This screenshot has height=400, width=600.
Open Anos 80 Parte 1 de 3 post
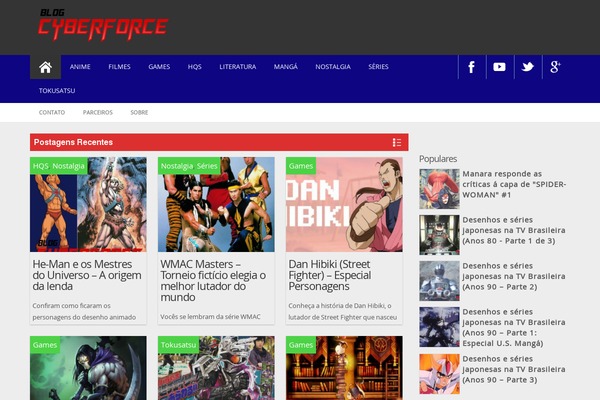point(514,230)
